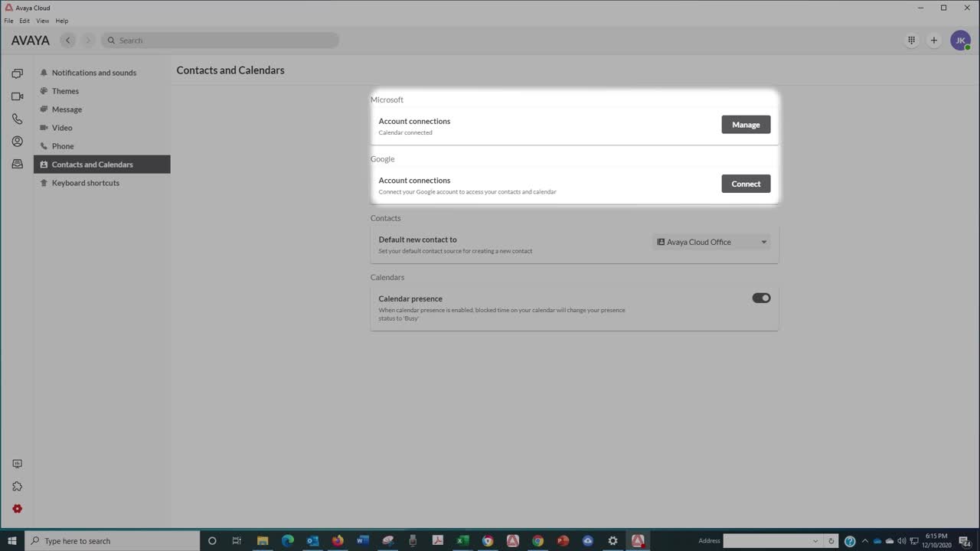The height and width of the screenshot is (551, 980).
Task: Click the red Settings gear sidebar icon
Action: click(x=17, y=509)
